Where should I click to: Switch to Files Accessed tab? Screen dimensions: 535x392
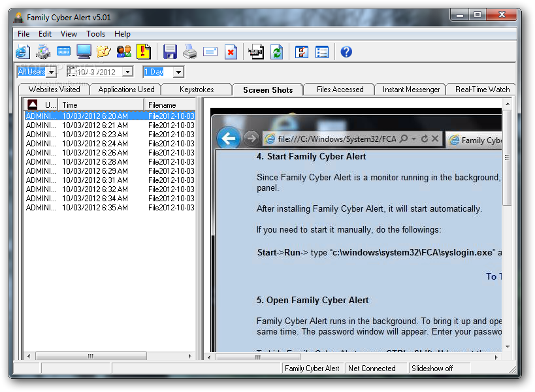pos(340,90)
